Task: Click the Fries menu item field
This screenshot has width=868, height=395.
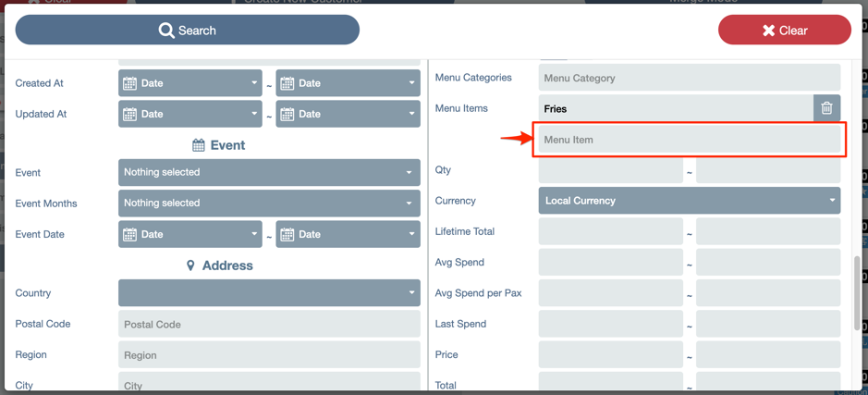Action: pos(676,108)
